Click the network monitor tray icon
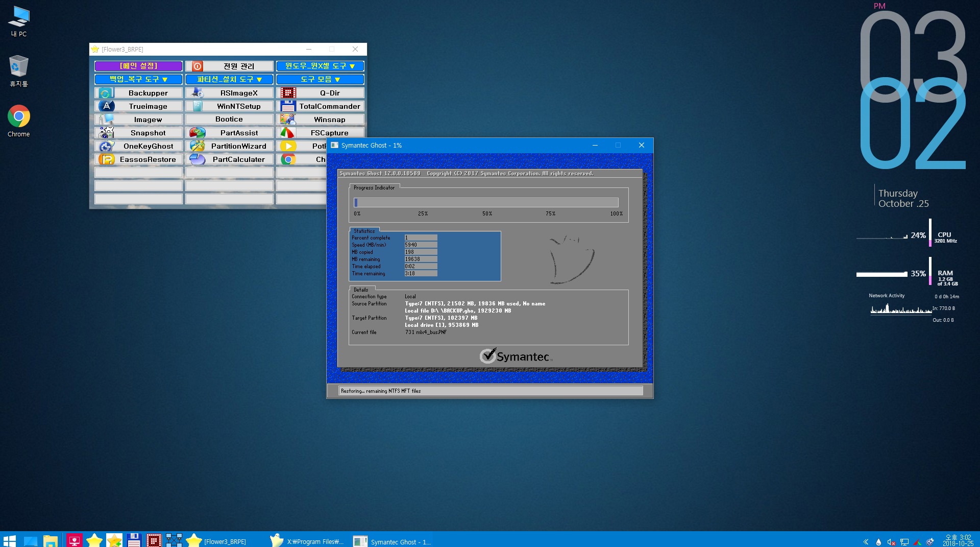This screenshot has height=547, width=980. 904,542
